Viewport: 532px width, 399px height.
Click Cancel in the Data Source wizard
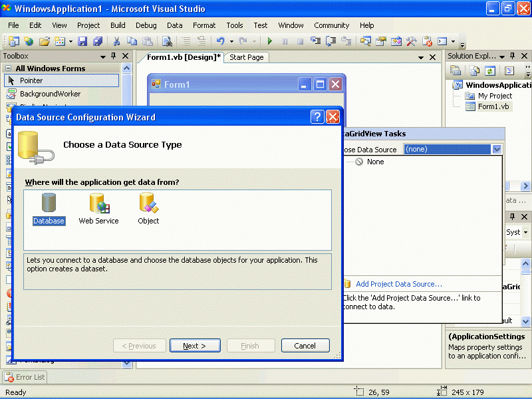point(305,346)
